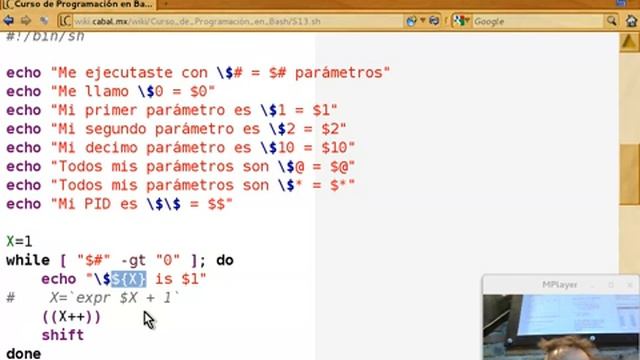Click the 'Mi decimo parámetro es' line
Screen dimensions: 640x360
click(x=180, y=148)
